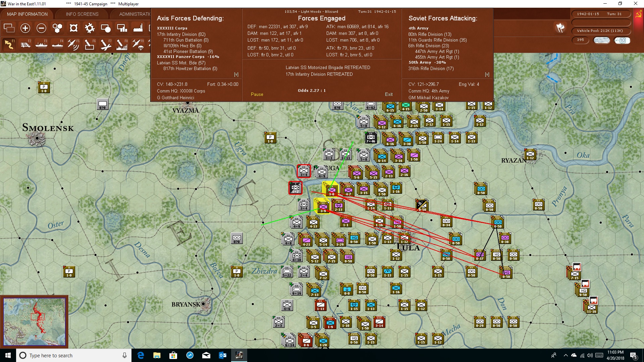The width and height of the screenshot is (644, 362).
Task: Click 316th Rifle Division (17) entry
Action: tap(431, 68)
